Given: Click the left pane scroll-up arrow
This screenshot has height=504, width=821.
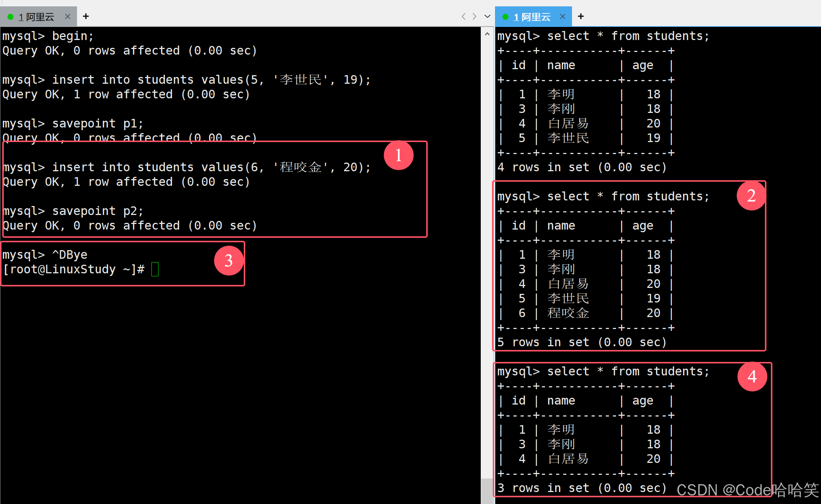Looking at the screenshot, I should (487, 34).
